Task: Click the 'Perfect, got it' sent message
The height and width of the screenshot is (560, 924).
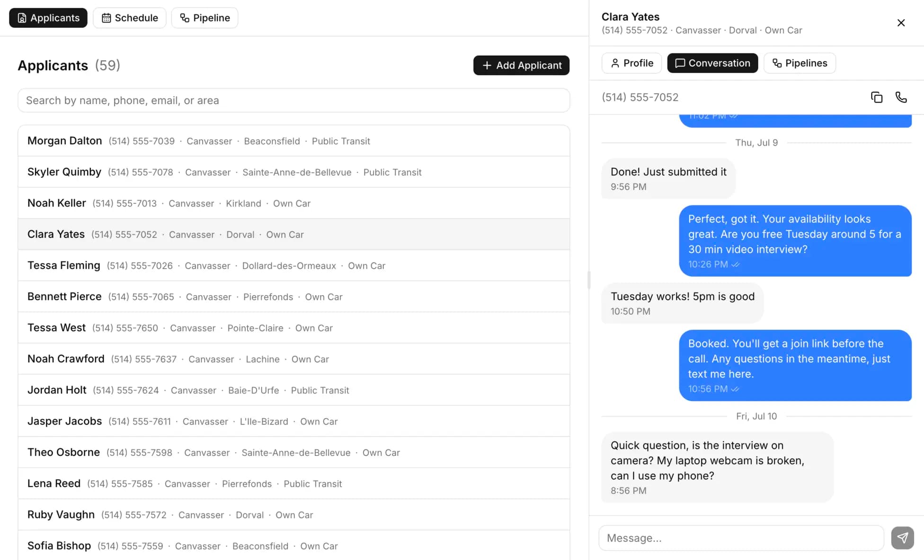Action: 795,241
